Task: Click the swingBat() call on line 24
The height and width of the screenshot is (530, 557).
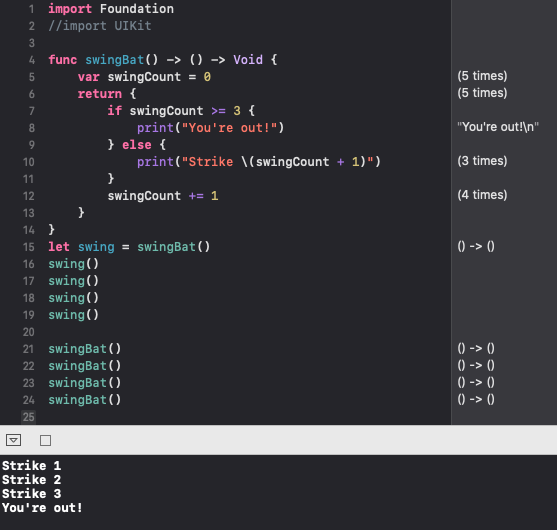Action: [x=85, y=400]
